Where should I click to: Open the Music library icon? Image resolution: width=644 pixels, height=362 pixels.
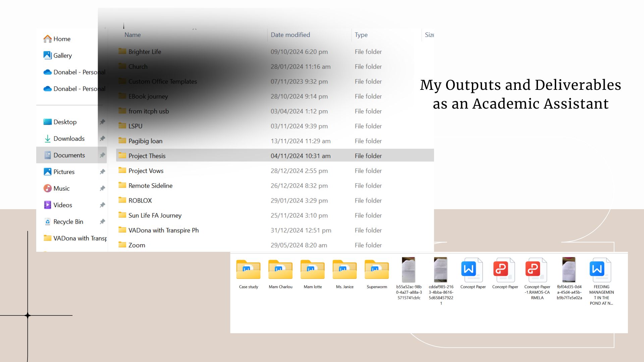click(48, 188)
